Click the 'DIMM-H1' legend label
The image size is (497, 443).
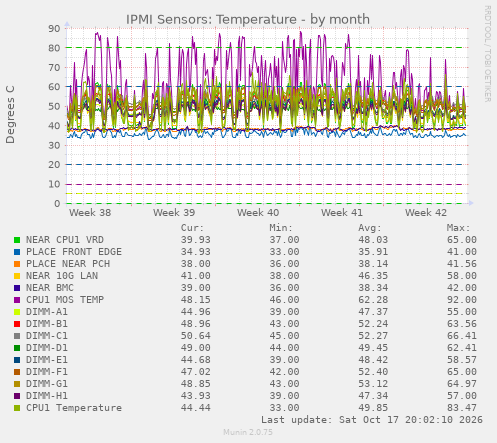pyautogui.click(x=47, y=396)
